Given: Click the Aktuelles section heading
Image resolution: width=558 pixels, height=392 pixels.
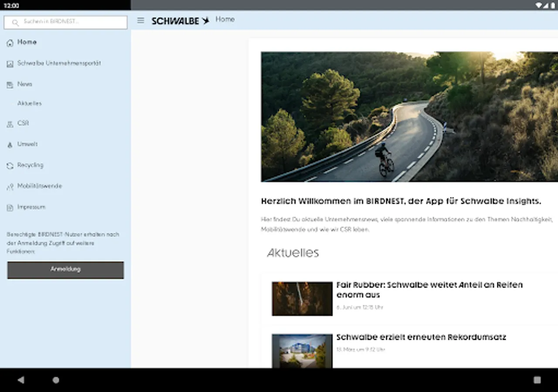Looking at the screenshot, I should click(x=293, y=253).
